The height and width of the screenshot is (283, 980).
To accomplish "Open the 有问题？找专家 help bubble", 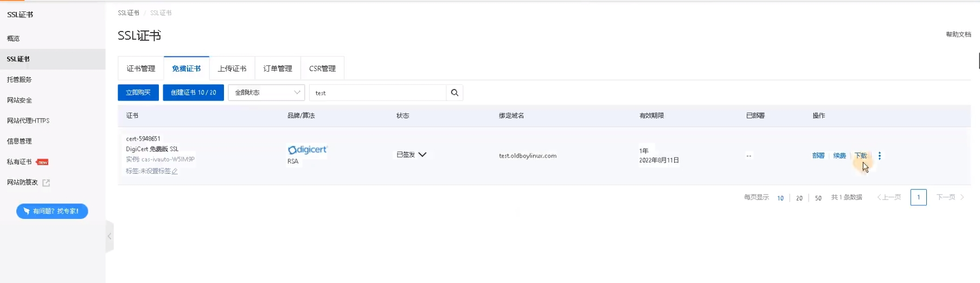I will pos(52,211).
